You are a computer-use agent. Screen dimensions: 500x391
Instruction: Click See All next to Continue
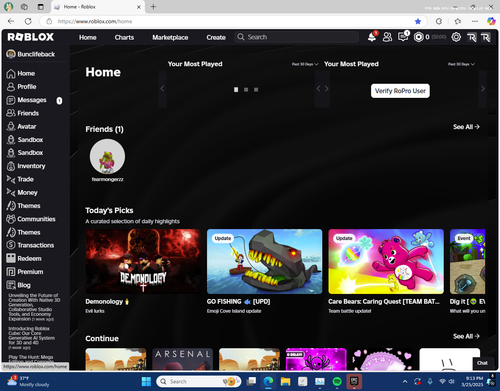(x=466, y=336)
